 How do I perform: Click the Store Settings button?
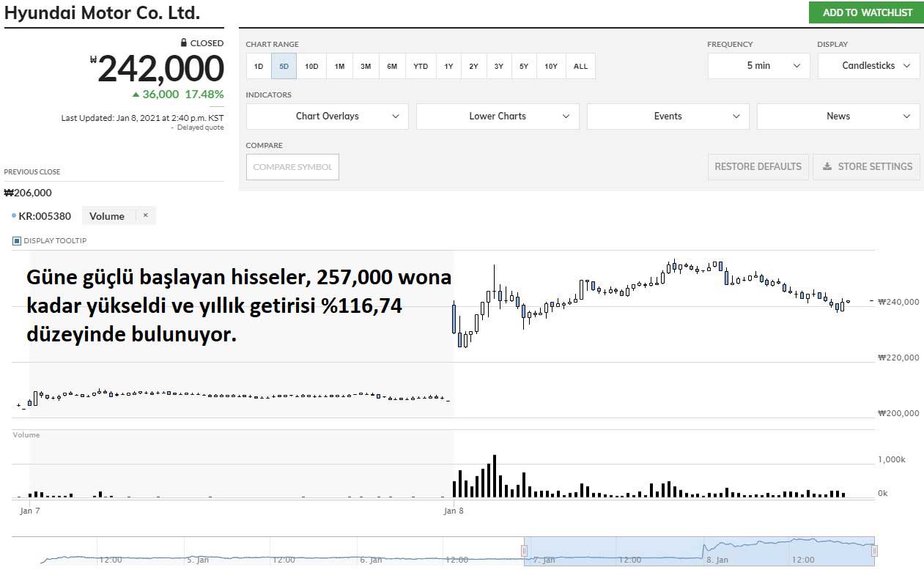pyautogui.click(x=867, y=167)
